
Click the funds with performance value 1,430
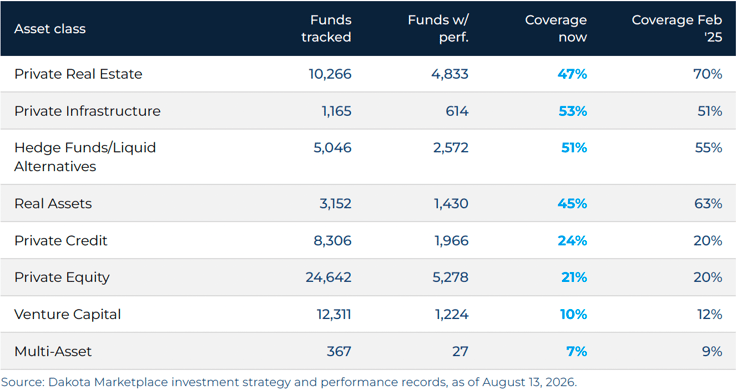tap(451, 203)
